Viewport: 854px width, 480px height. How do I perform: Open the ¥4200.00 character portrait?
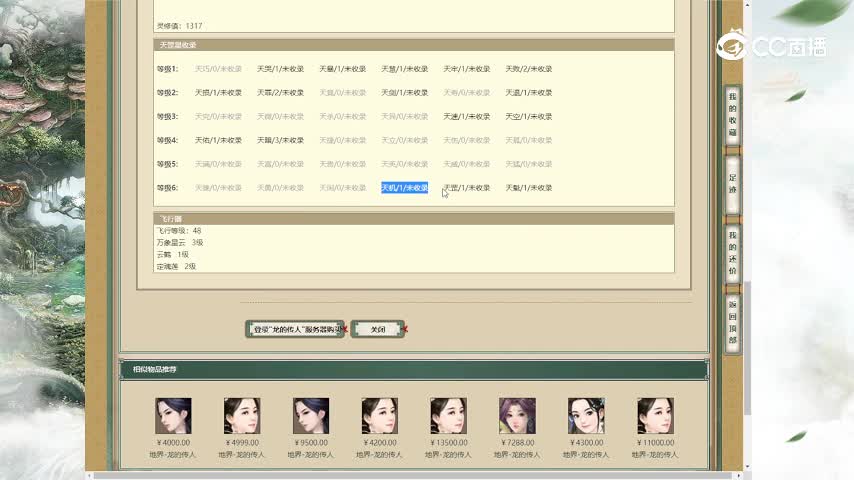pos(379,415)
